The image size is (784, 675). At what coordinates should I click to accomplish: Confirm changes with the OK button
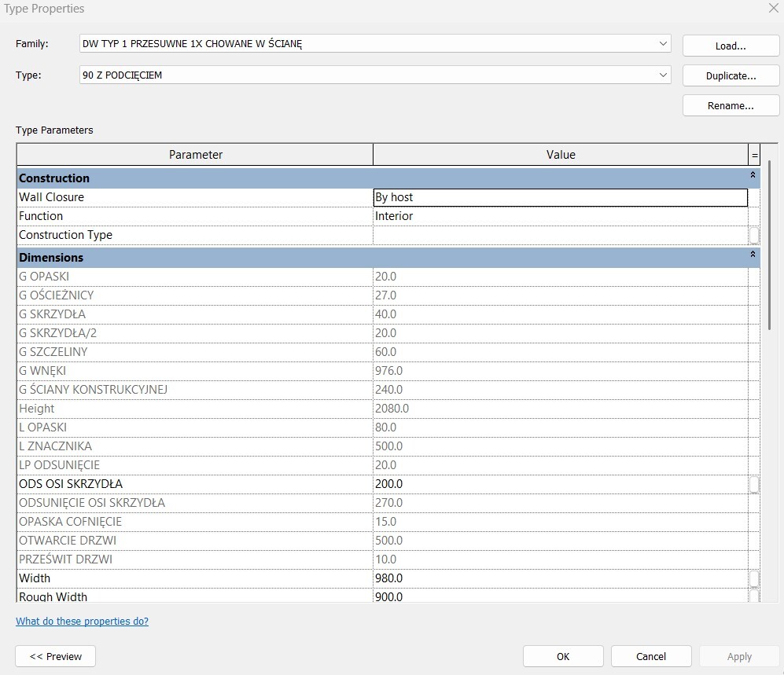click(x=563, y=656)
